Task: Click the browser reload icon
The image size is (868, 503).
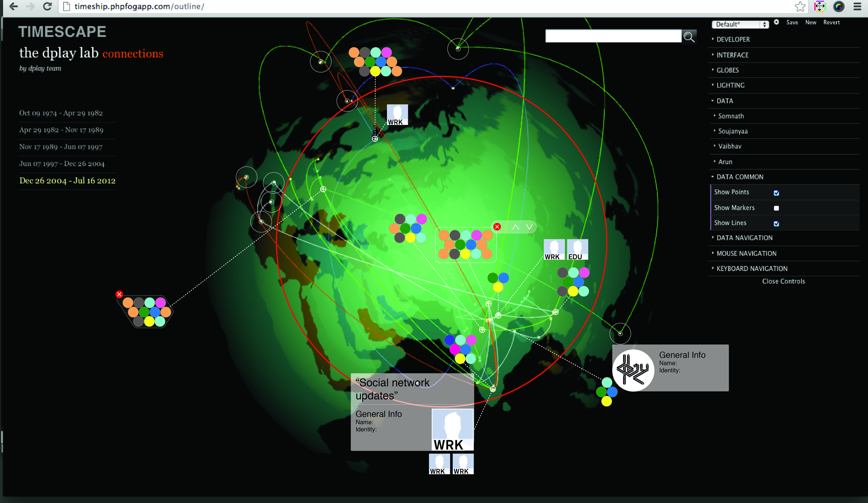Action: (x=47, y=6)
